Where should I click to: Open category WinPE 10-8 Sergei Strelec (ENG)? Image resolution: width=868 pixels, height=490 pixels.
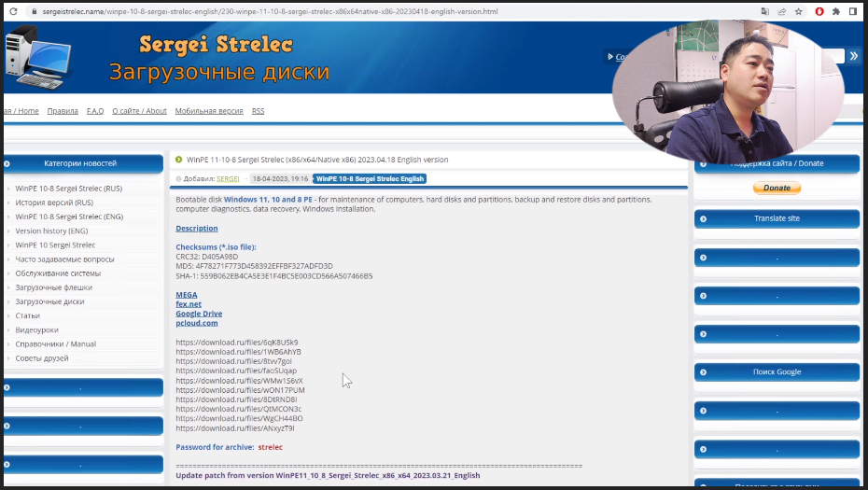click(x=69, y=217)
